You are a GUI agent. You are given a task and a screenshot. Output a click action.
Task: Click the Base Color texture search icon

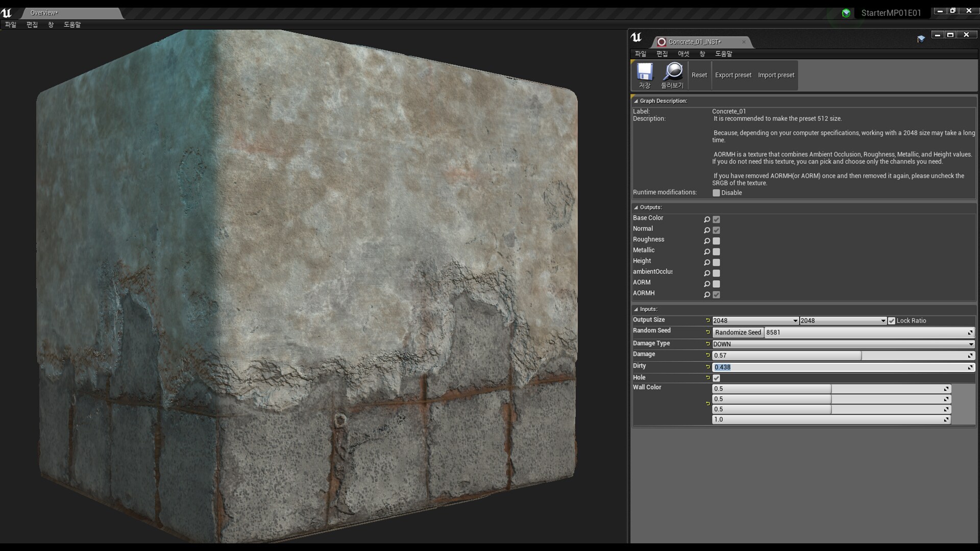pyautogui.click(x=707, y=219)
